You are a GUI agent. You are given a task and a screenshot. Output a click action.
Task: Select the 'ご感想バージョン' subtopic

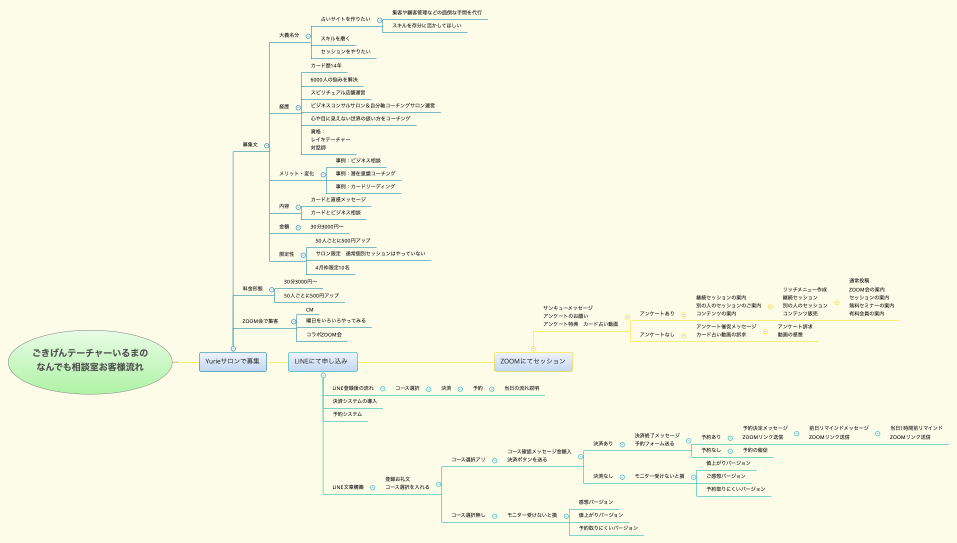(x=726, y=476)
